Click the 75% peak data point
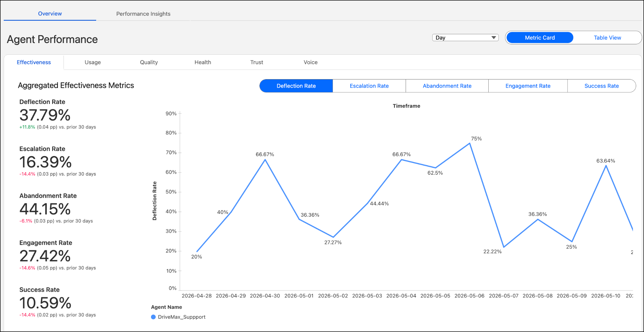 point(469,143)
